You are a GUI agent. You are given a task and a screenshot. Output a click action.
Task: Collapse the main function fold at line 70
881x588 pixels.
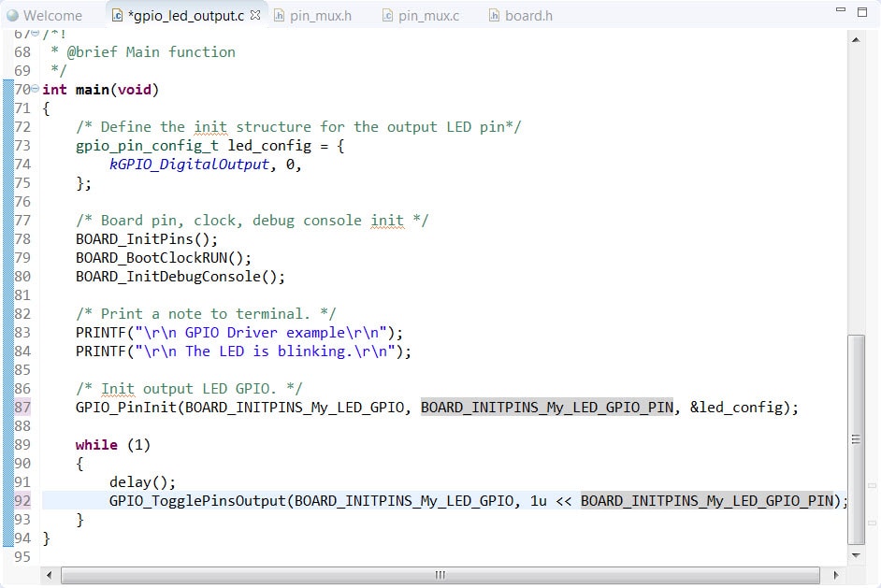tap(35, 90)
